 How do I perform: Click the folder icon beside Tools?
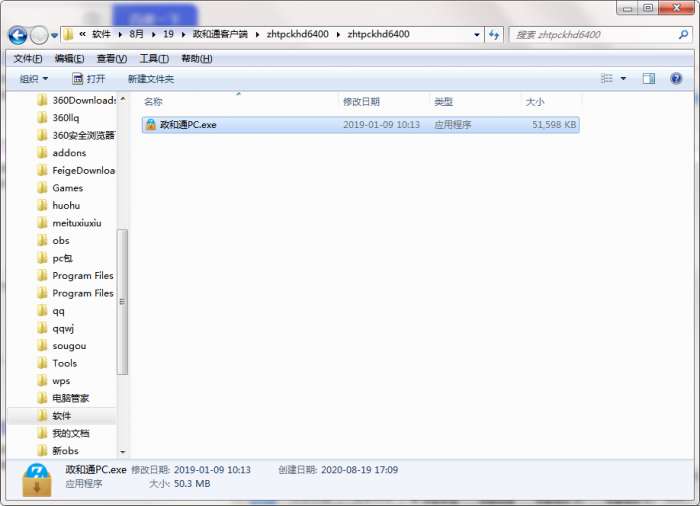click(x=42, y=363)
